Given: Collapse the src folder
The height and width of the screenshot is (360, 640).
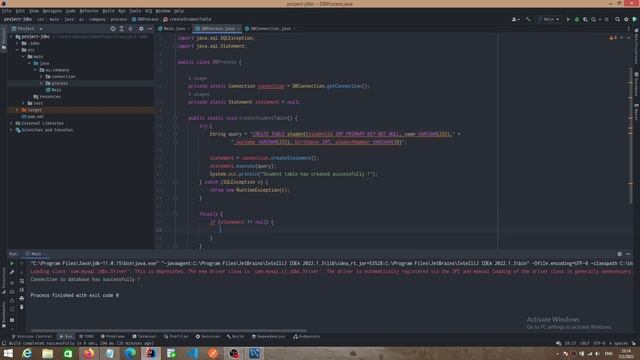Looking at the screenshot, I should click(x=18, y=50).
